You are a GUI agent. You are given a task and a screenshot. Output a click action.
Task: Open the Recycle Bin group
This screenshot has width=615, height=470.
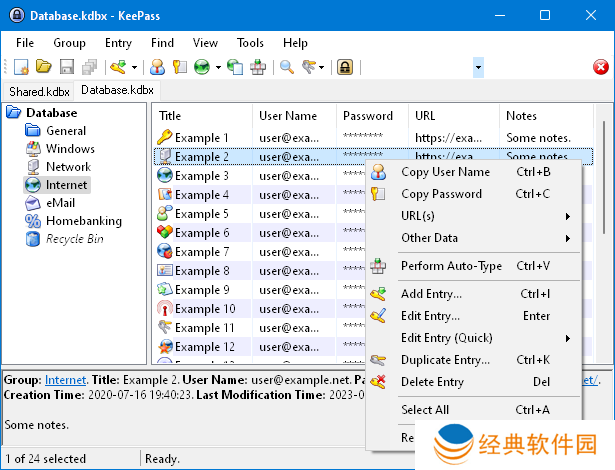coord(75,239)
